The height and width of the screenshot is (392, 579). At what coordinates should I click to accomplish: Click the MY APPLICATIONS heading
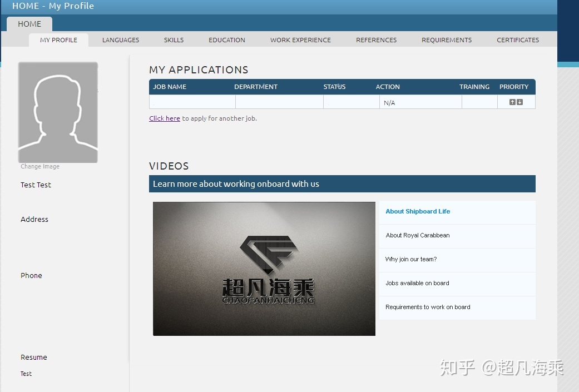pos(199,70)
